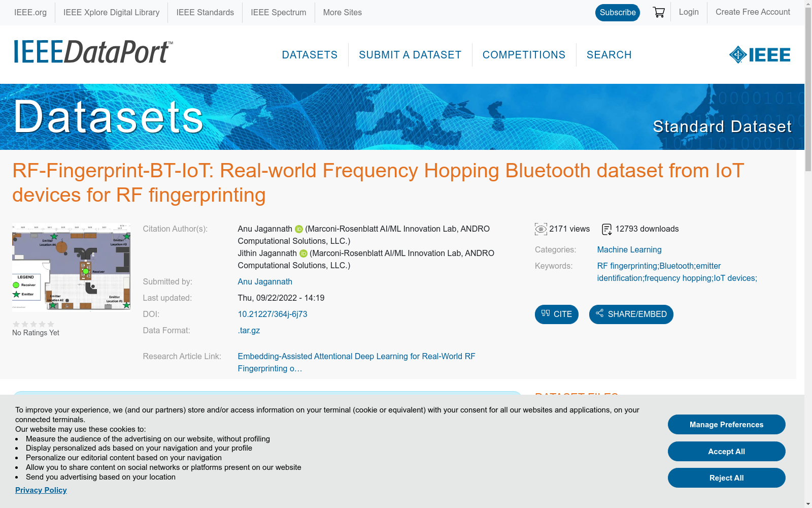Click the 'No Ratings Yet' text
812x508 pixels.
click(36, 333)
